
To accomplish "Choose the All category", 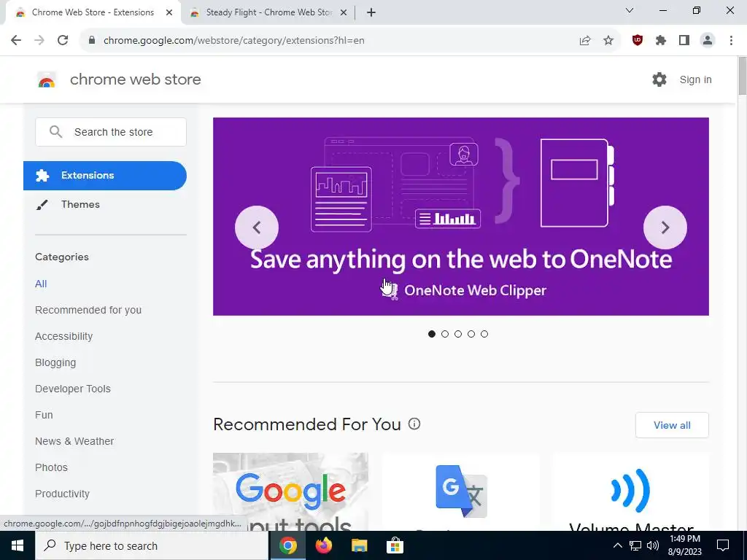I will pyautogui.click(x=41, y=284).
